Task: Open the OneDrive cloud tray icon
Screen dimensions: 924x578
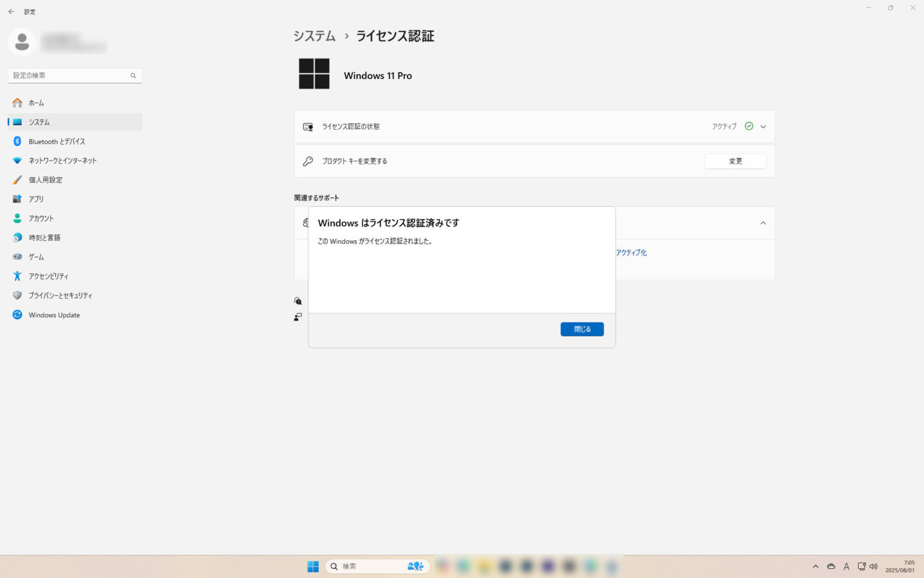Action: point(831,566)
